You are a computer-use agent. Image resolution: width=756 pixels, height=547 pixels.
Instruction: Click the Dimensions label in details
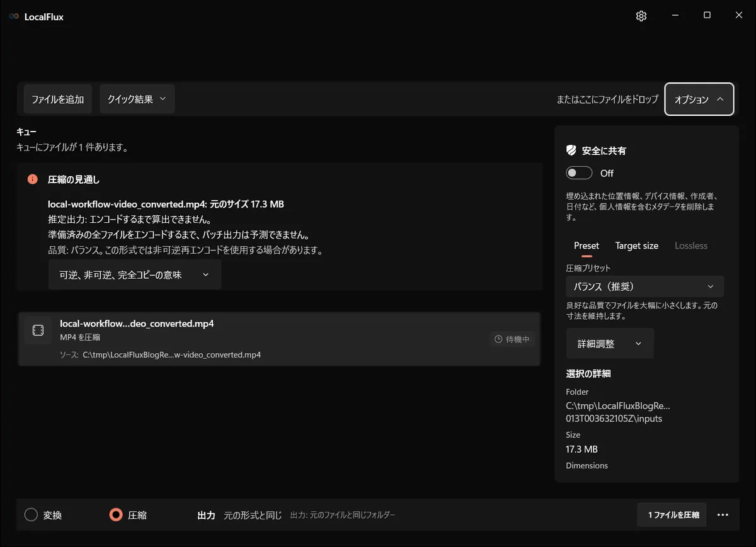tap(587, 466)
